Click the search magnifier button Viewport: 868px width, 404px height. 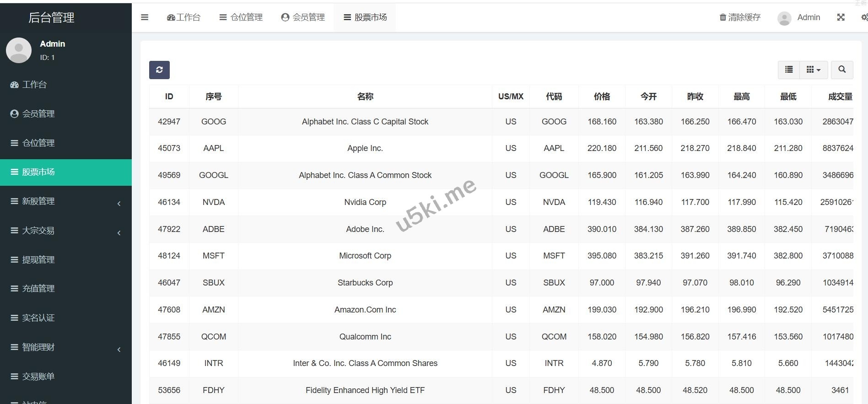[x=841, y=70]
